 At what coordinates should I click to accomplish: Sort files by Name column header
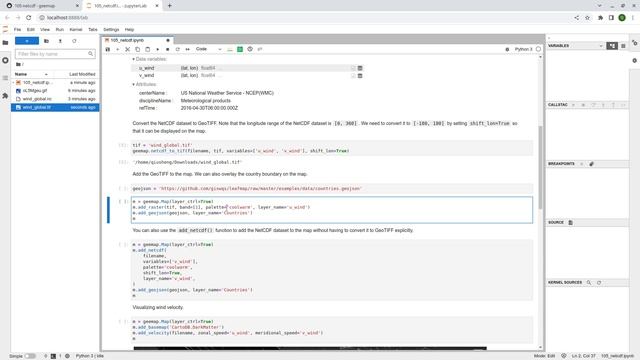point(31,74)
